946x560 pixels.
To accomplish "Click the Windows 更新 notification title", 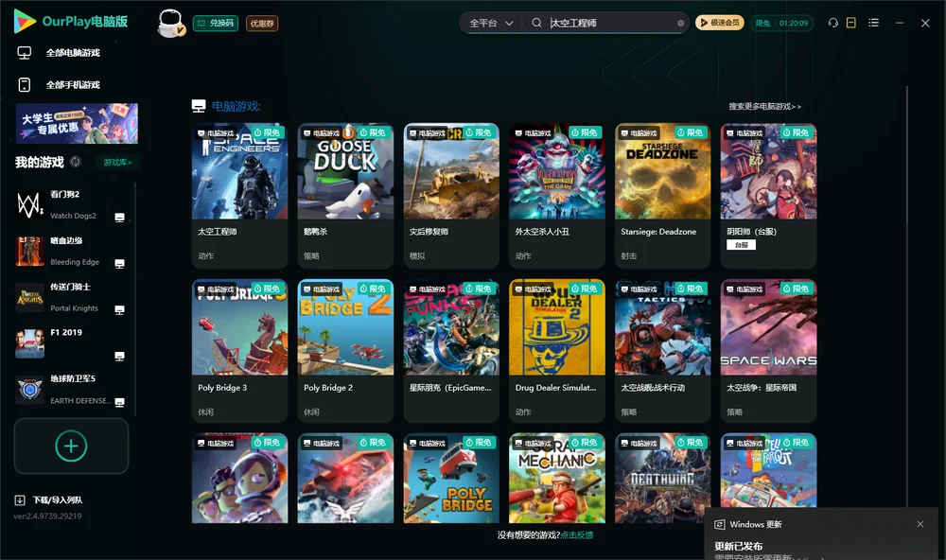I will pyautogui.click(x=755, y=524).
